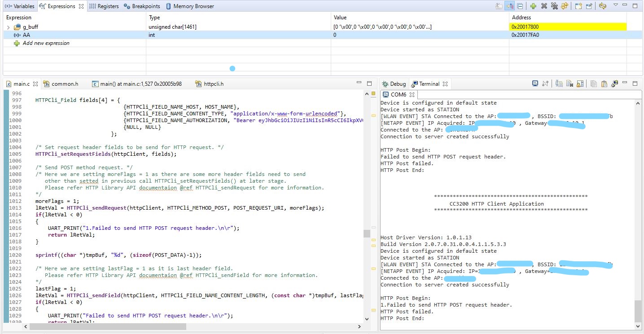Screen dimensions: 644x334
Task: Toggle Show Logical Structure in Expressions toolbar
Action: tap(510, 6)
